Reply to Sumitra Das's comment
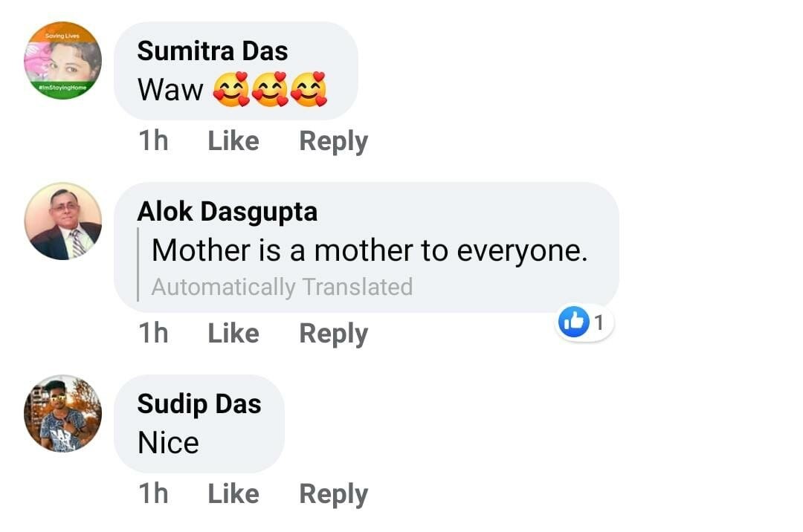This screenshot has height=532, width=803. tap(333, 141)
